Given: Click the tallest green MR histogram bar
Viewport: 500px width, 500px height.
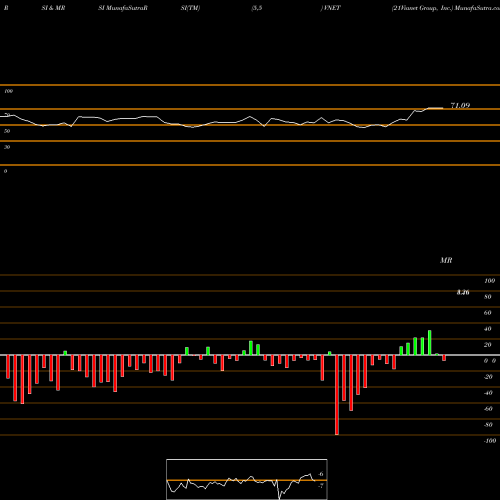Looking at the screenshot, I should click(429, 343).
